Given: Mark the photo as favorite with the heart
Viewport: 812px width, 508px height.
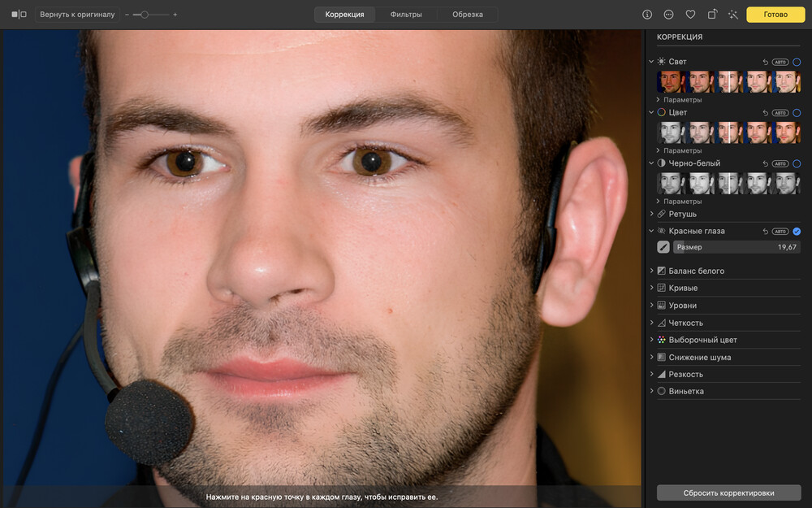Looking at the screenshot, I should pos(690,15).
